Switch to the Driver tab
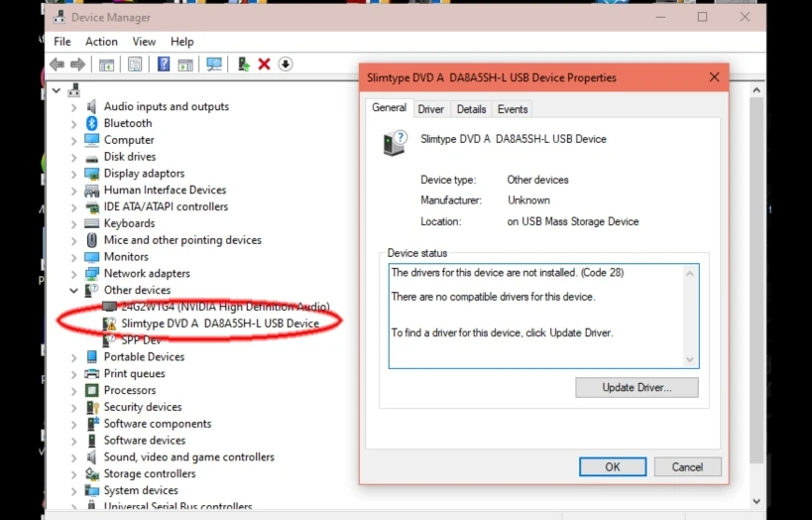The height and width of the screenshot is (520, 812). coord(431,109)
